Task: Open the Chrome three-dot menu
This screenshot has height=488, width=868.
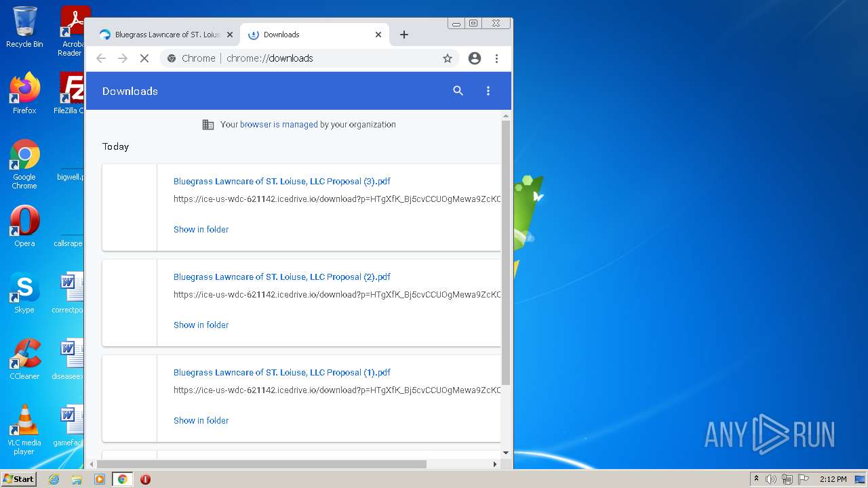Action: [496, 58]
